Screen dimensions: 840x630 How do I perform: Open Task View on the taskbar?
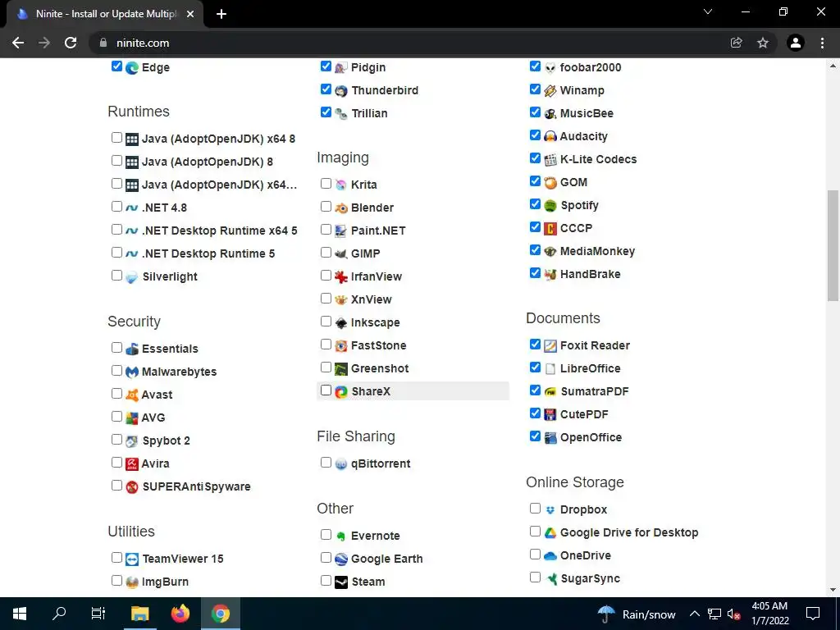98,614
